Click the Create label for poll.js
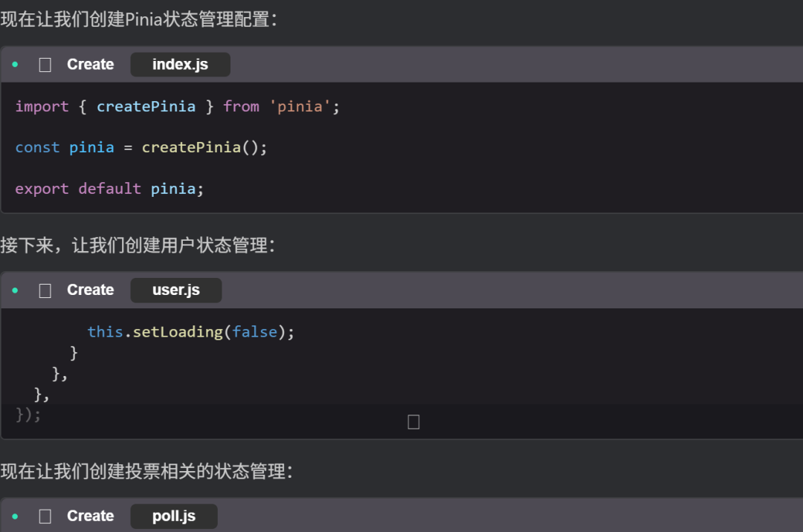The height and width of the screenshot is (532, 803). click(90, 516)
